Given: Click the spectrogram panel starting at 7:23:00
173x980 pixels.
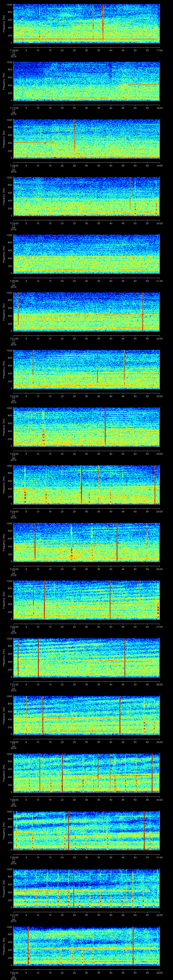Looking at the screenshot, I should click(86, 427).
